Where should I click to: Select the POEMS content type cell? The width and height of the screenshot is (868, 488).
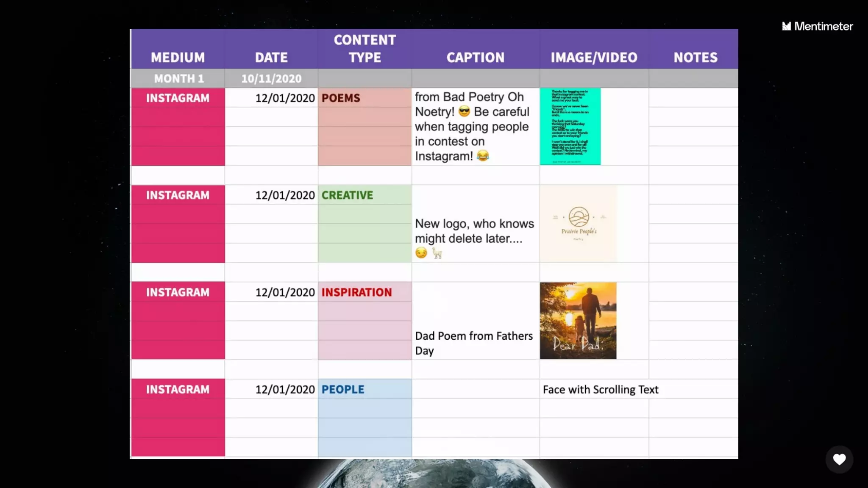tap(341, 98)
